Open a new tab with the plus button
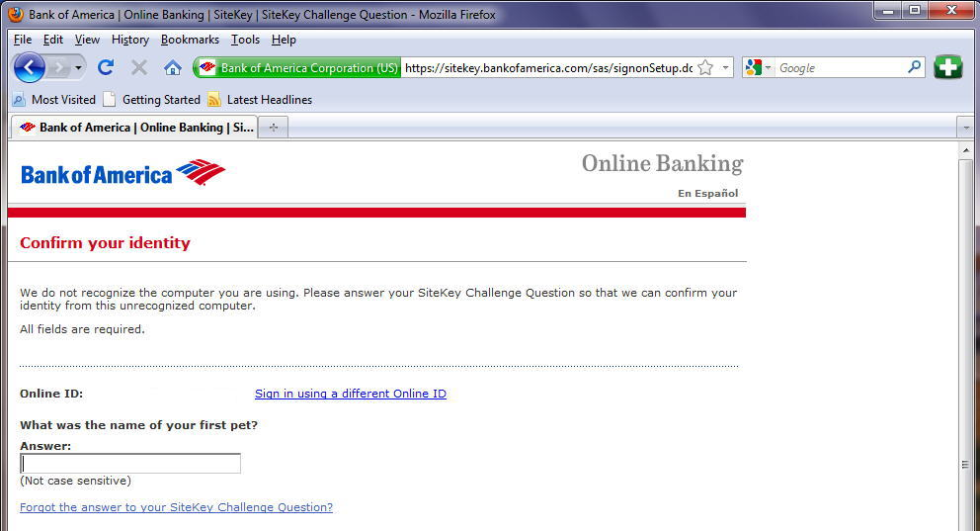Screen dimensions: 980x531 273,128
